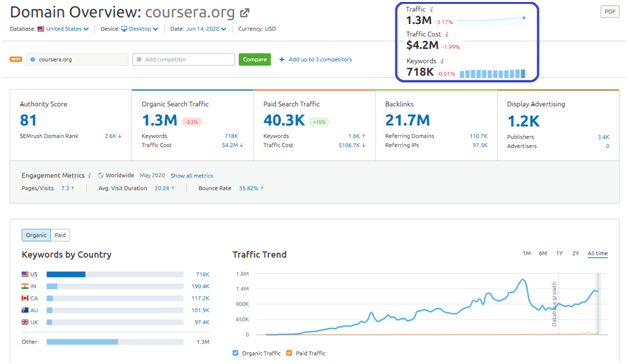Image resolution: width=628 pixels, height=364 pixels.
Task: Select 1M traffic trend range
Action: [527, 253]
